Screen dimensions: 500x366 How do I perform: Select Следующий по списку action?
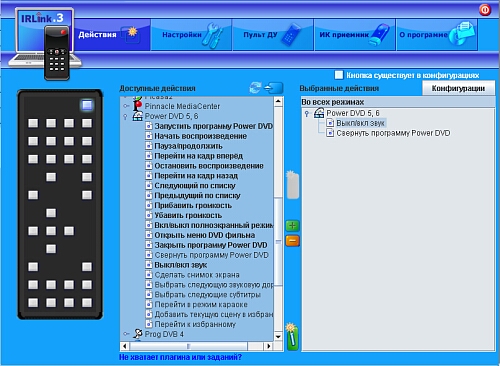pyautogui.click(x=195, y=186)
